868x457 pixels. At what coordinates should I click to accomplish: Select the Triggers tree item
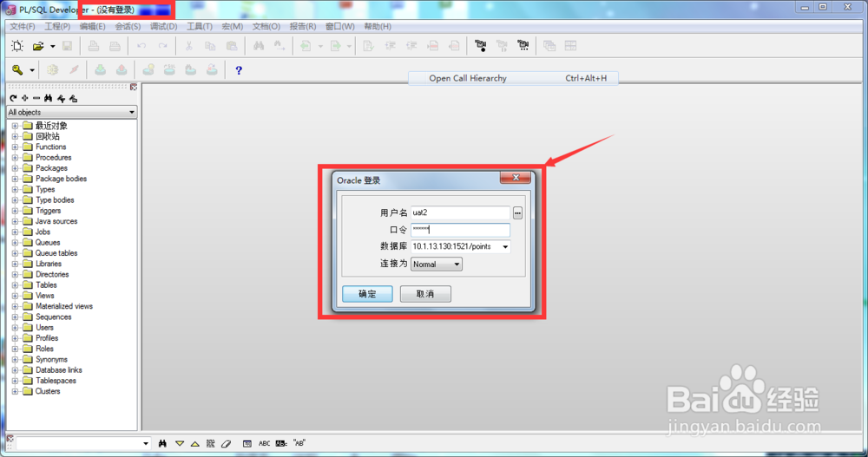48,211
